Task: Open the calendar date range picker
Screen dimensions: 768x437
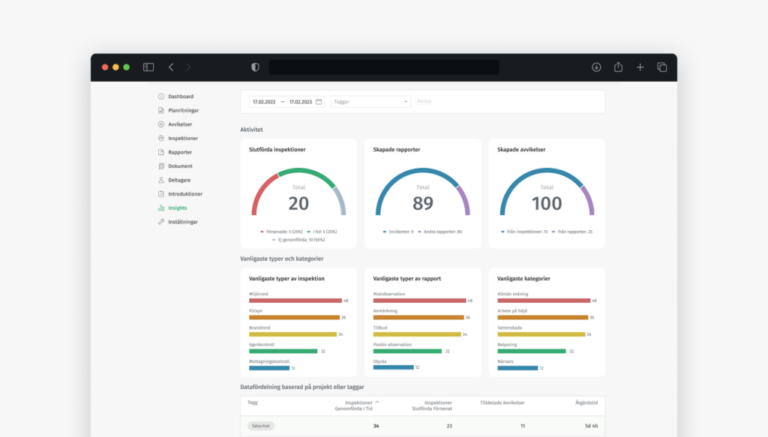Action: 319,101
